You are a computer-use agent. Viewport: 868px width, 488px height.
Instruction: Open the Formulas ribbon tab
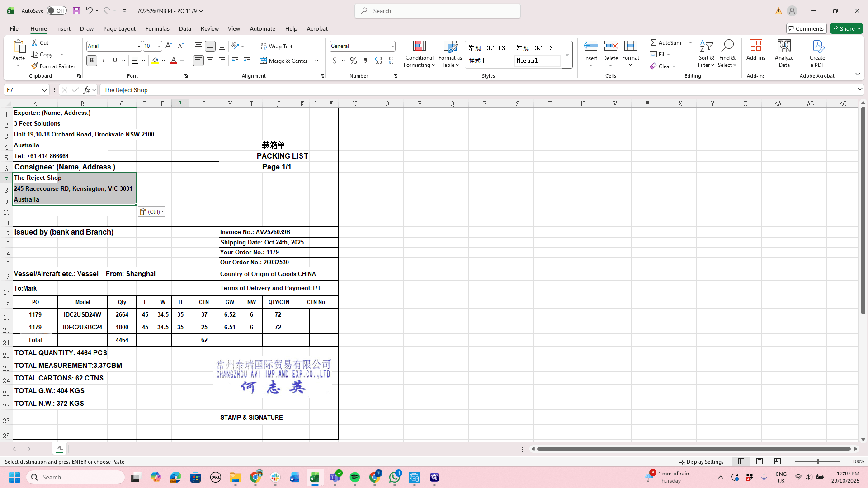[x=157, y=28]
